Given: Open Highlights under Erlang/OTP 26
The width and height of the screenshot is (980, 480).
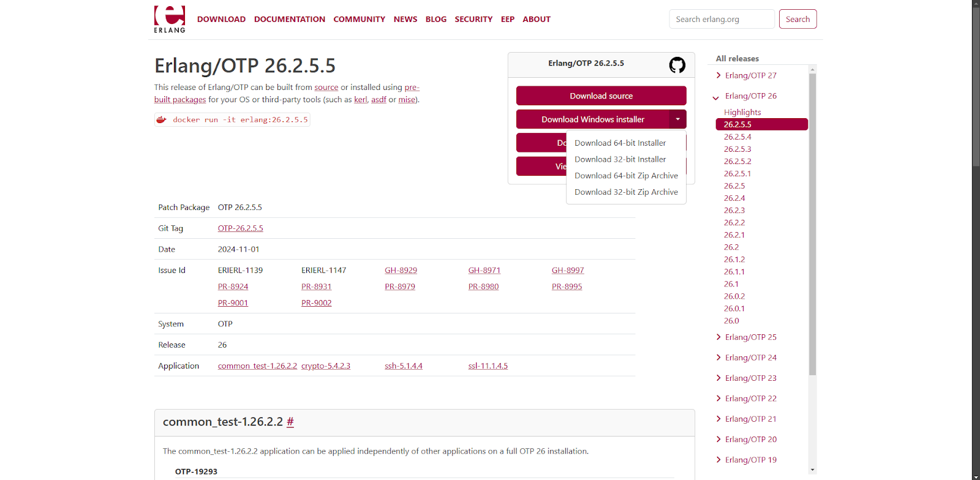Looking at the screenshot, I should (742, 113).
